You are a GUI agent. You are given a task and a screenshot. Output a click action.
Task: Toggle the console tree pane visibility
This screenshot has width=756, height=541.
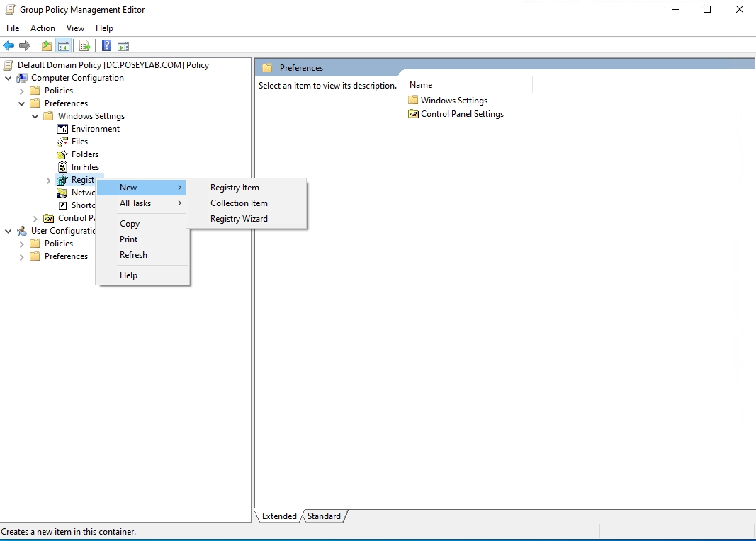pos(64,45)
